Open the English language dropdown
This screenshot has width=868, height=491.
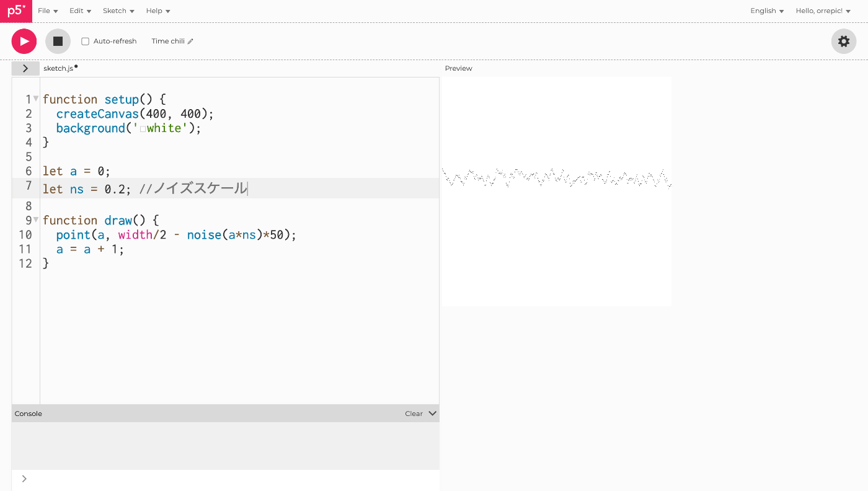tap(767, 11)
